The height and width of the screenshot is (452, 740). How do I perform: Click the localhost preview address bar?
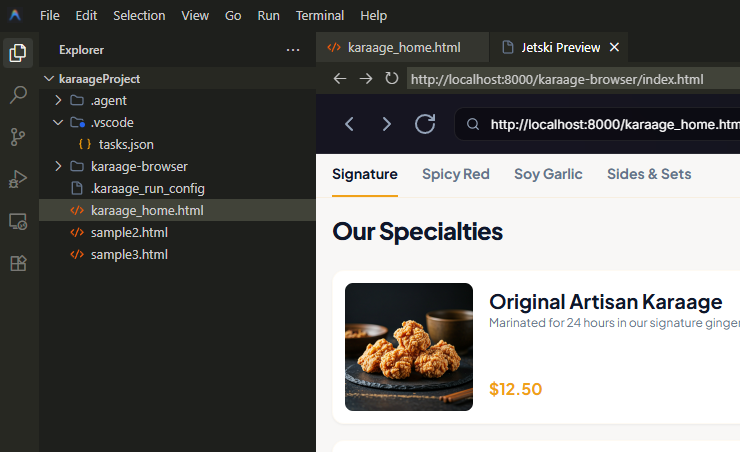pos(556,78)
